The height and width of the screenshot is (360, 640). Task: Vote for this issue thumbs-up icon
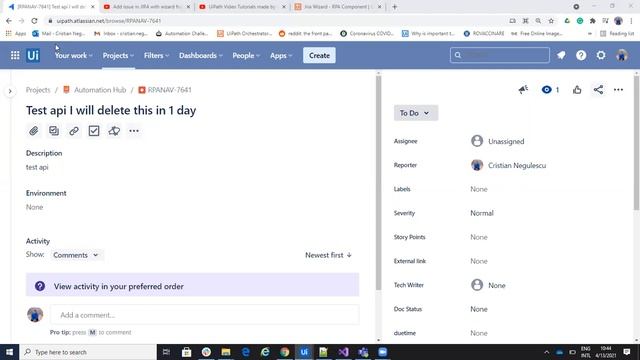click(x=577, y=90)
